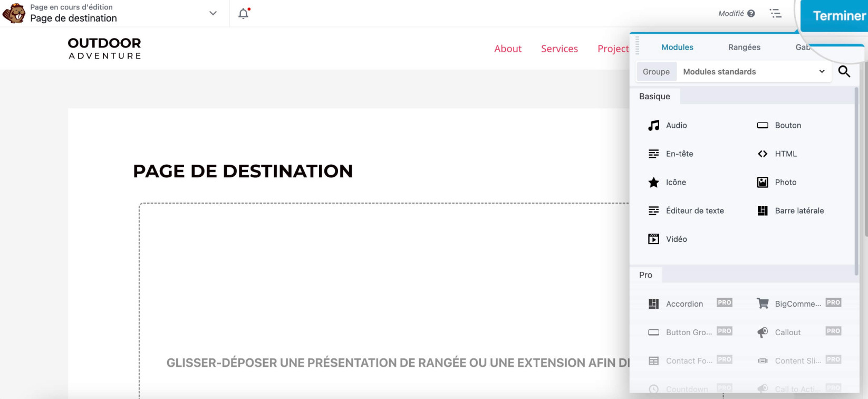Click the panel vertical scrollbar
The width and height of the screenshot is (868, 399).
pos(856,181)
